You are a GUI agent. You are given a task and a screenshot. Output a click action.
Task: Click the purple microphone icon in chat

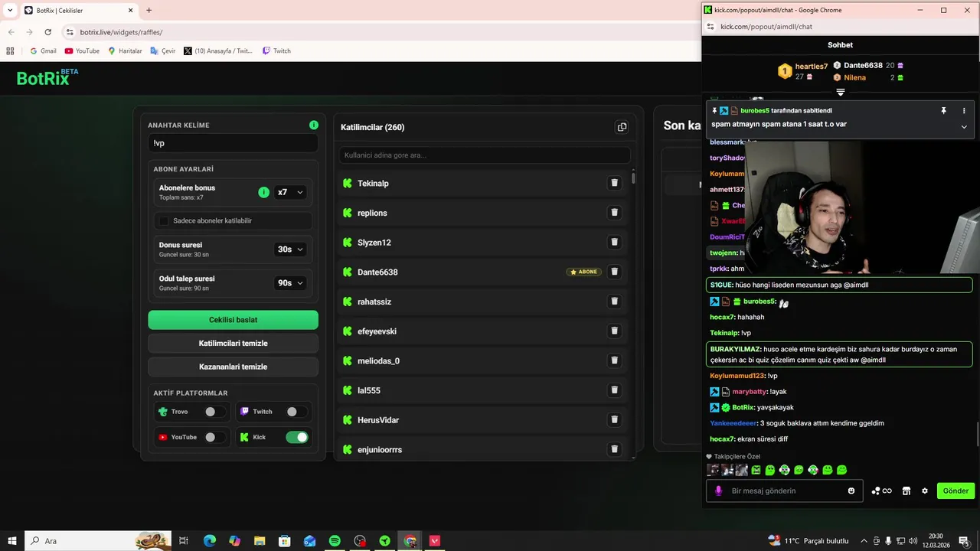pos(718,491)
